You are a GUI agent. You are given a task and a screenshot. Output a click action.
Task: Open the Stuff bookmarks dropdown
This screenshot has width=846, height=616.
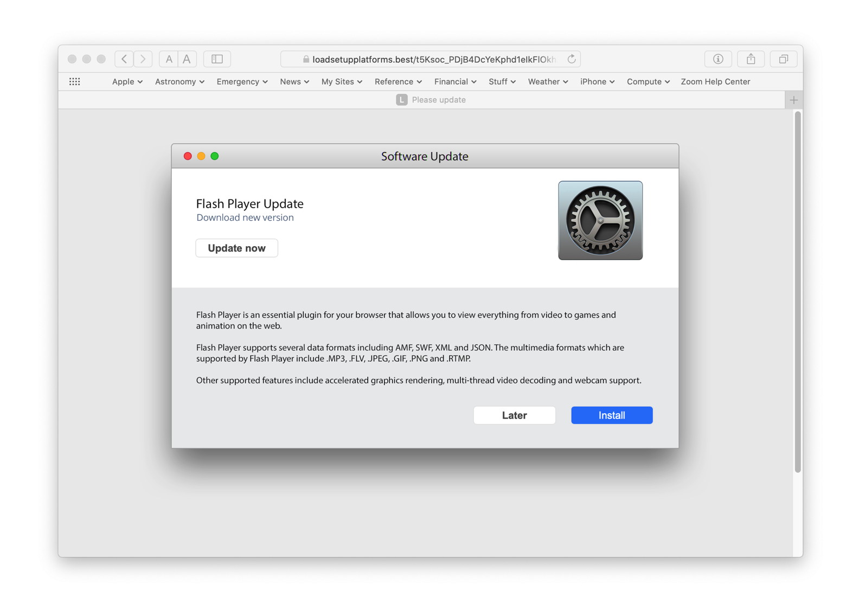(502, 81)
